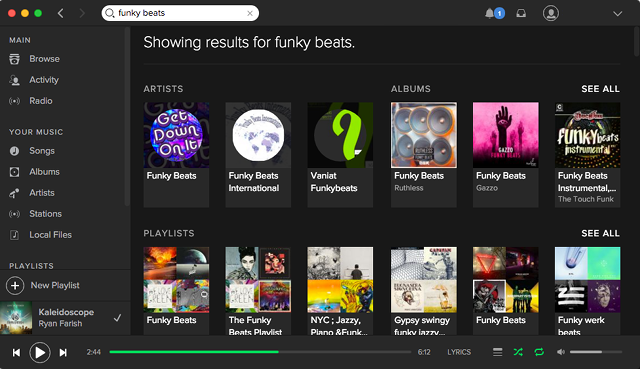
Task: Click the Play button
Action: coord(40,352)
